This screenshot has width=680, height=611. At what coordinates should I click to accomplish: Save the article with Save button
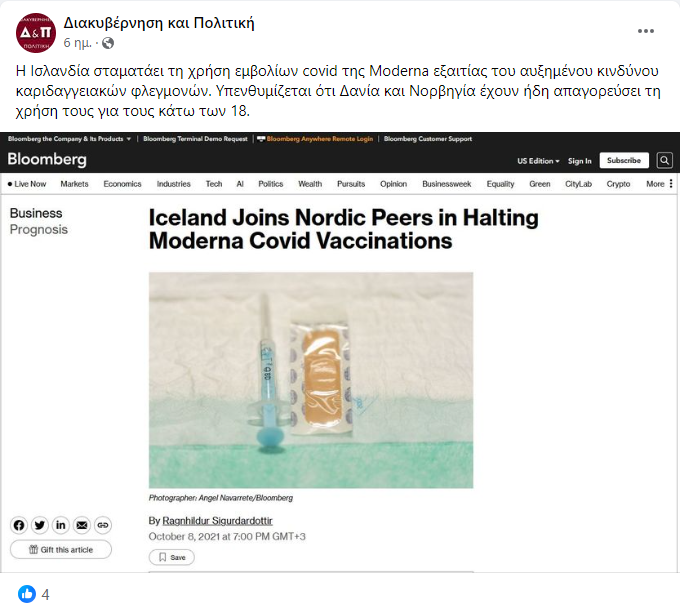point(172,557)
